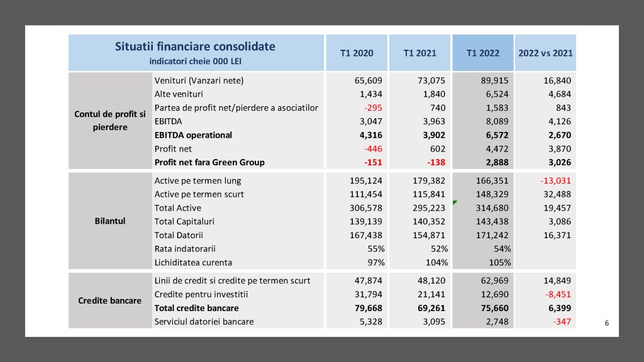The image size is (644, 362).
Task: Click the Rata indatorarii row label
Action: coord(184,249)
